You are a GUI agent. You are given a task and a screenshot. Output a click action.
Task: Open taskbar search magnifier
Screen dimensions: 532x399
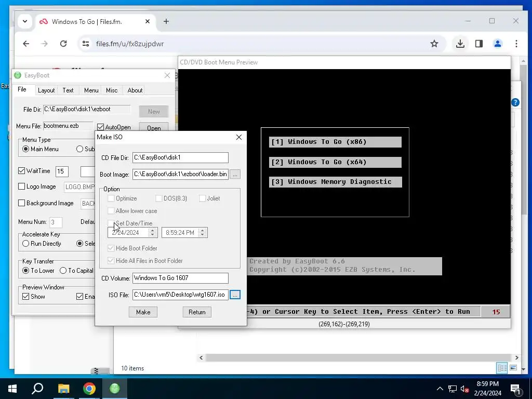tap(37, 389)
